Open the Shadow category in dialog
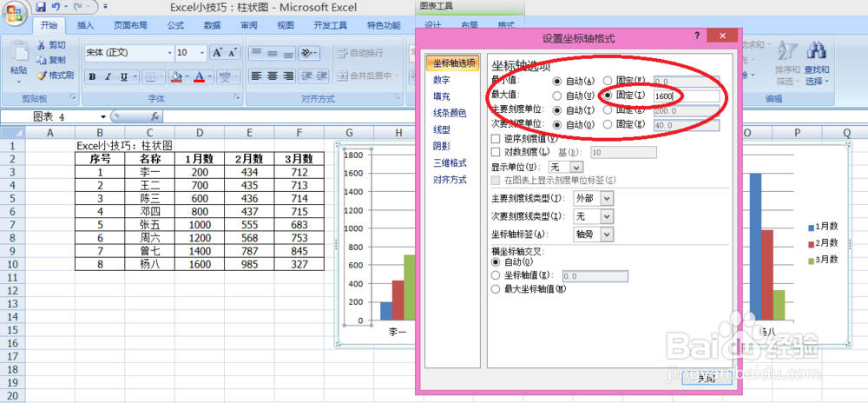 pyautogui.click(x=442, y=146)
